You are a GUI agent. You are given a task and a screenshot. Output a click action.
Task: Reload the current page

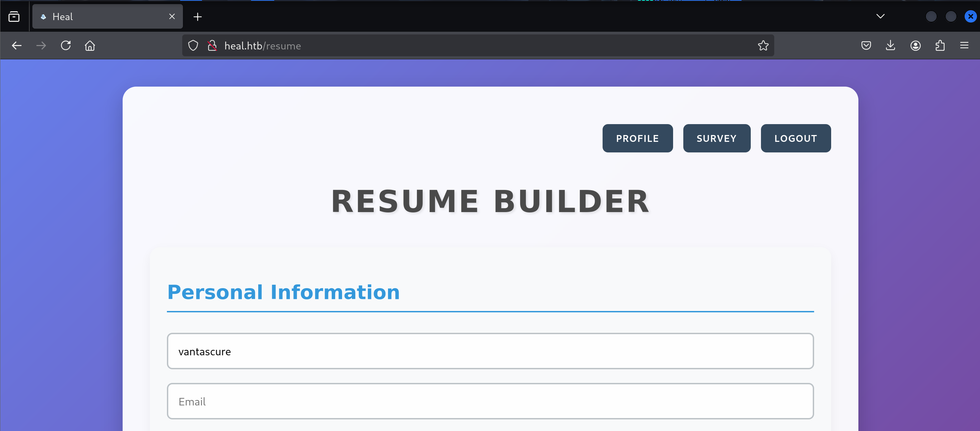coord(66,46)
